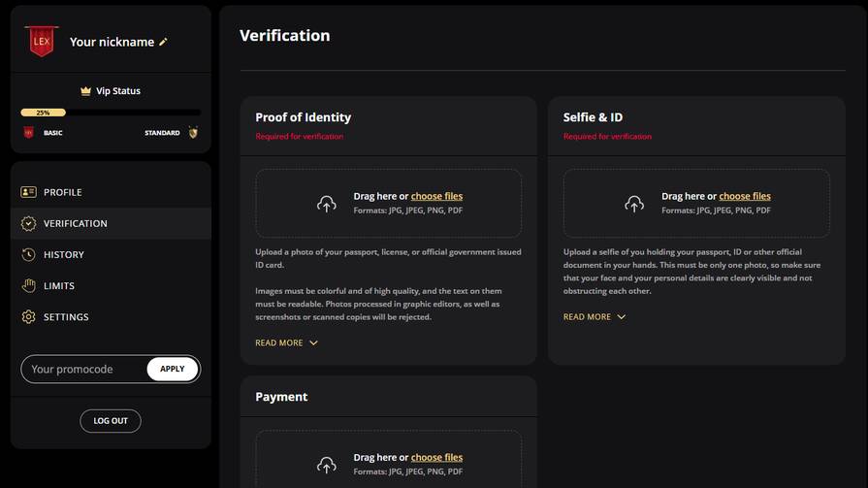The image size is (868, 488).
Task: Click the LEX red shield logo
Action: pyautogui.click(x=42, y=42)
